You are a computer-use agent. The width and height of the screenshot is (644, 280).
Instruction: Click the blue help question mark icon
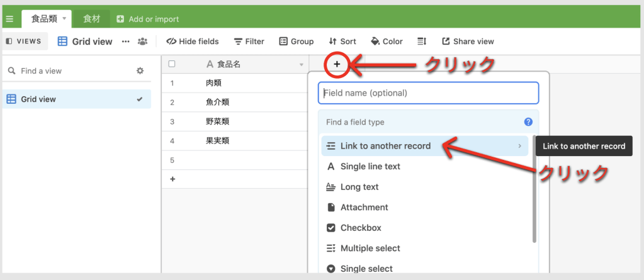[528, 122]
